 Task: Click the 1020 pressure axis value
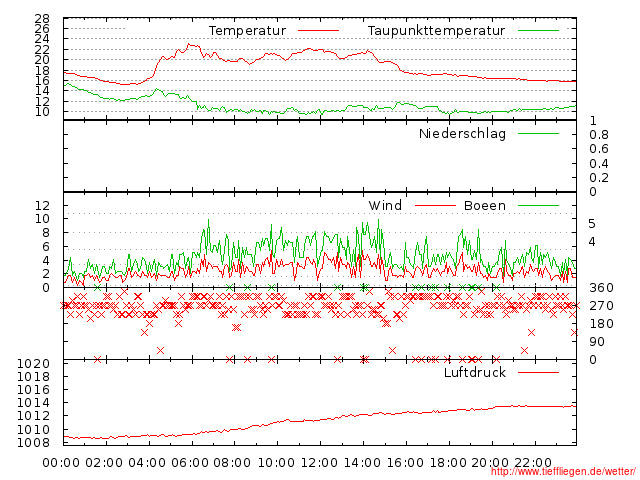[33, 364]
